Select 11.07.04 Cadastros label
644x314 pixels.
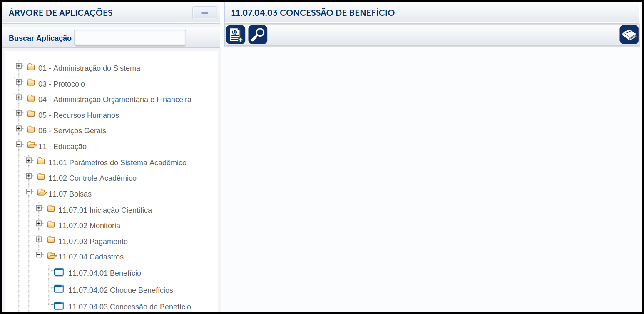[91, 257]
